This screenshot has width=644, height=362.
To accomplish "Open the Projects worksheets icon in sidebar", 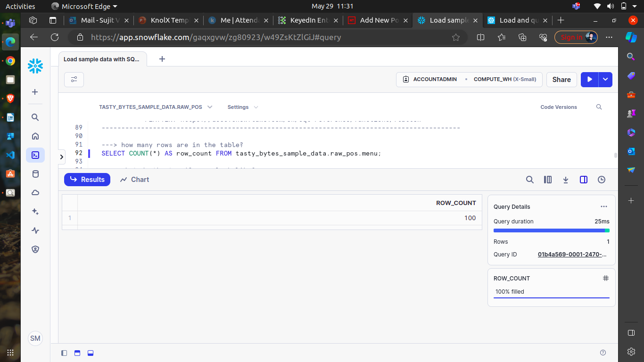I will 35,155.
